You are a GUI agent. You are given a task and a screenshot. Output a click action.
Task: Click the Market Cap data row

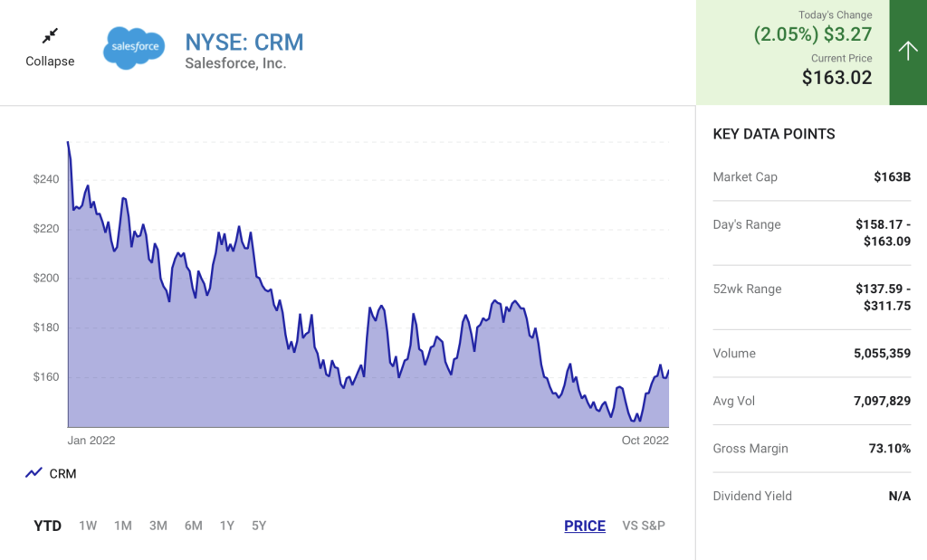pos(812,176)
